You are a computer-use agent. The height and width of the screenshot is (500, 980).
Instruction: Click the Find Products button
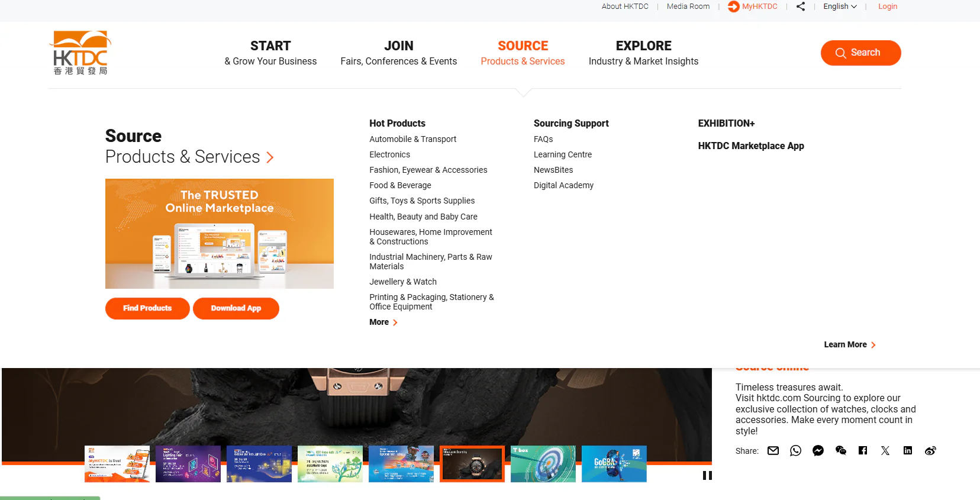tap(147, 308)
